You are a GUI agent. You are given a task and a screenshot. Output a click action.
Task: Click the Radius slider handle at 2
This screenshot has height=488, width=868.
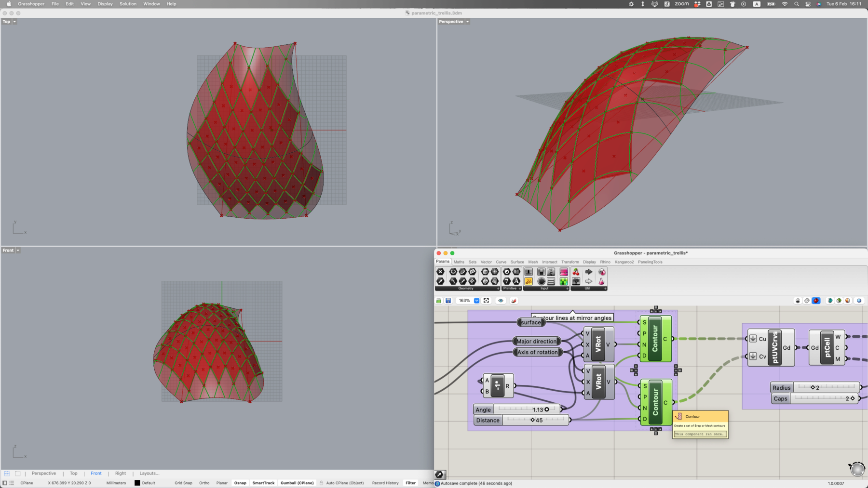click(813, 387)
